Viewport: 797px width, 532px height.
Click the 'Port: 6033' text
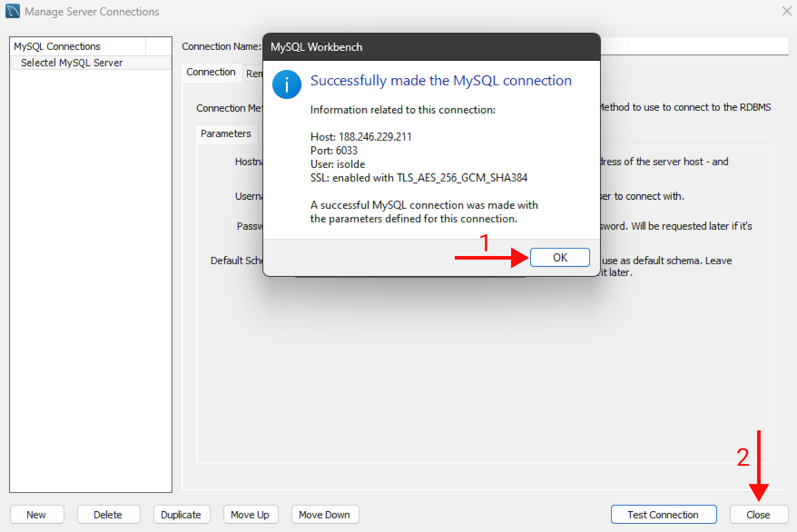(334, 150)
